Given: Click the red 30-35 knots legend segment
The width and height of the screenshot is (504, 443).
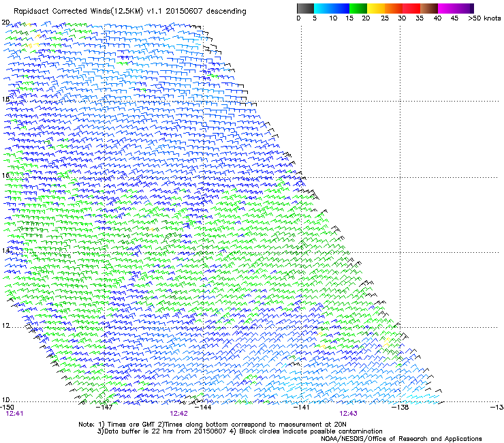Looking at the screenshot, I should pos(411,8).
